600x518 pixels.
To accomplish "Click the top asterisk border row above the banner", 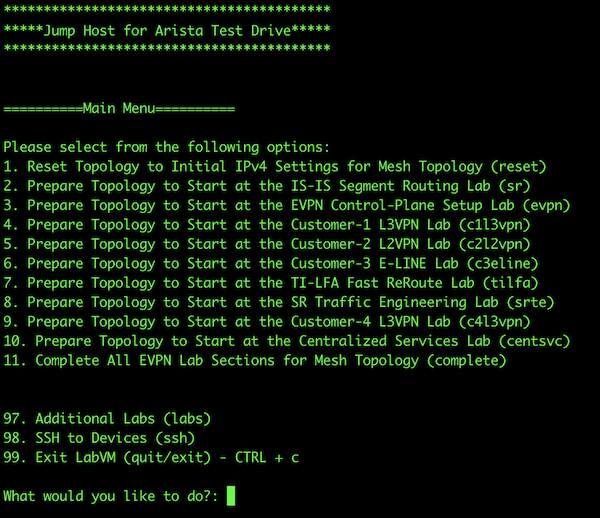I will click(x=167, y=11).
